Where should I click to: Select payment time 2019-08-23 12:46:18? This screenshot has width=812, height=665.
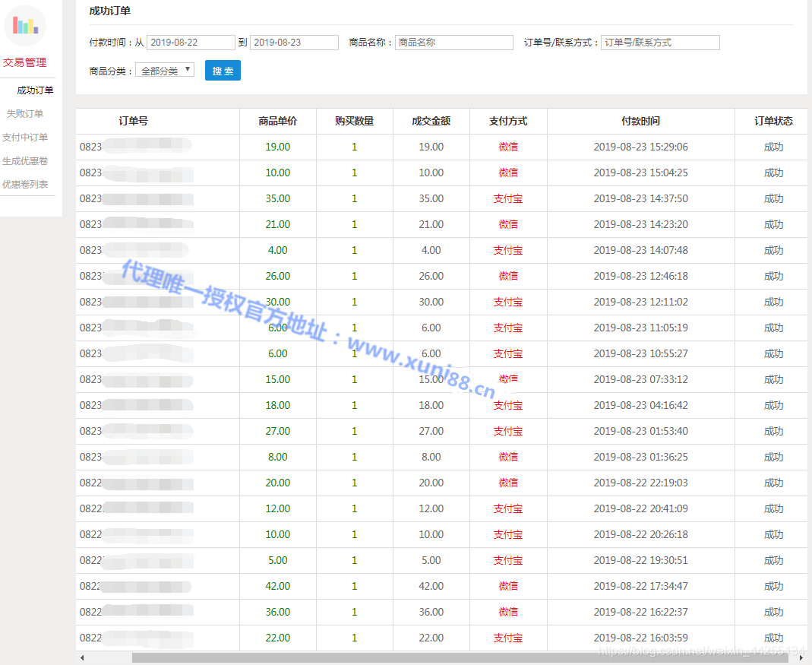pos(640,276)
